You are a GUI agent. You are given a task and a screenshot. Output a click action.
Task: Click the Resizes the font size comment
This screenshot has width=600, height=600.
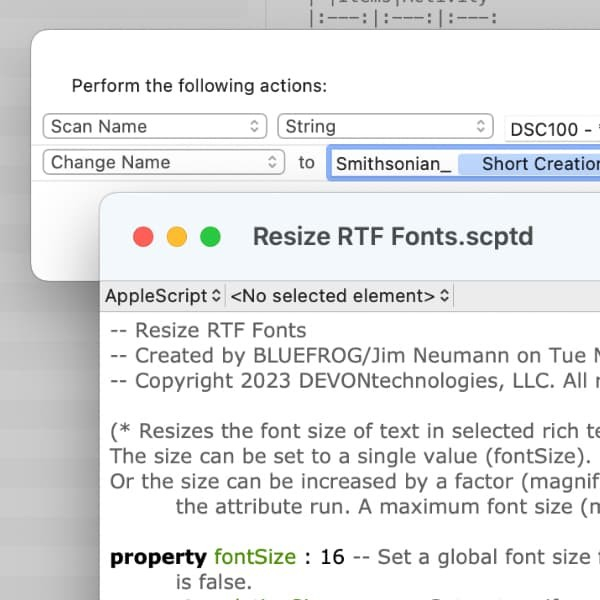coord(350,432)
